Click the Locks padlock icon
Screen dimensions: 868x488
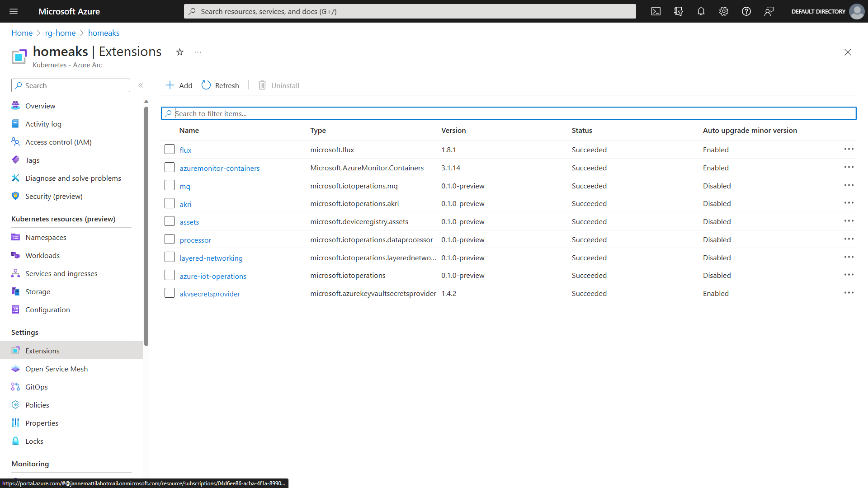click(x=15, y=441)
